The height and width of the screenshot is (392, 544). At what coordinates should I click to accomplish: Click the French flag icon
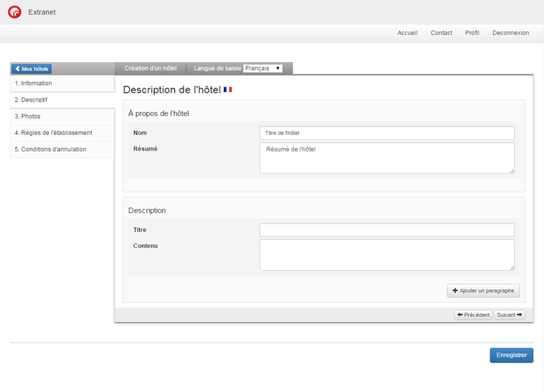(228, 90)
